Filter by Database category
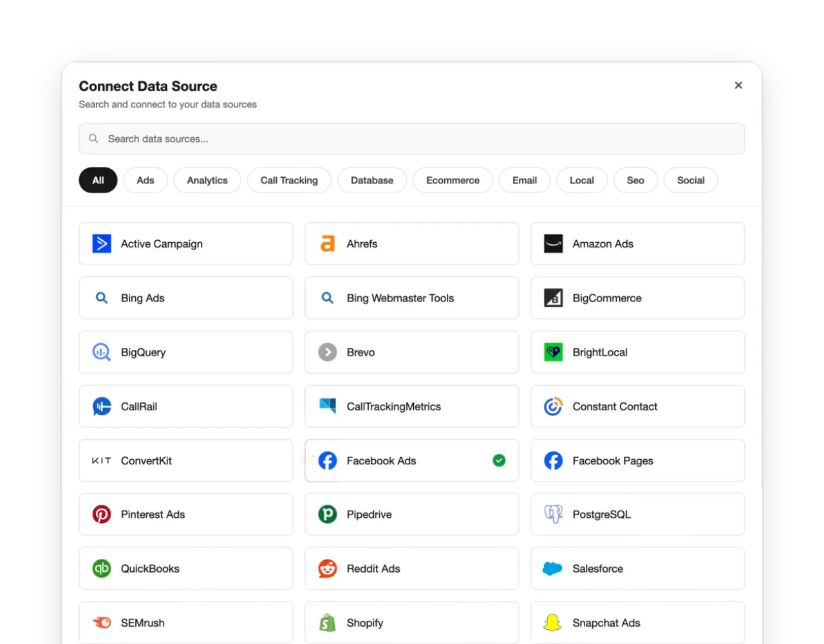The width and height of the screenshot is (824, 644). (x=372, y=180)
